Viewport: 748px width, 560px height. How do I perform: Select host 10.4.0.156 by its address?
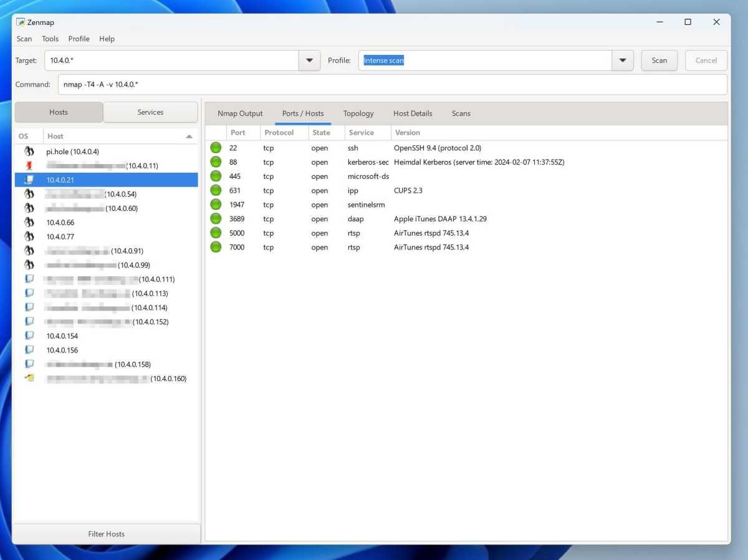tap(62, 350)
